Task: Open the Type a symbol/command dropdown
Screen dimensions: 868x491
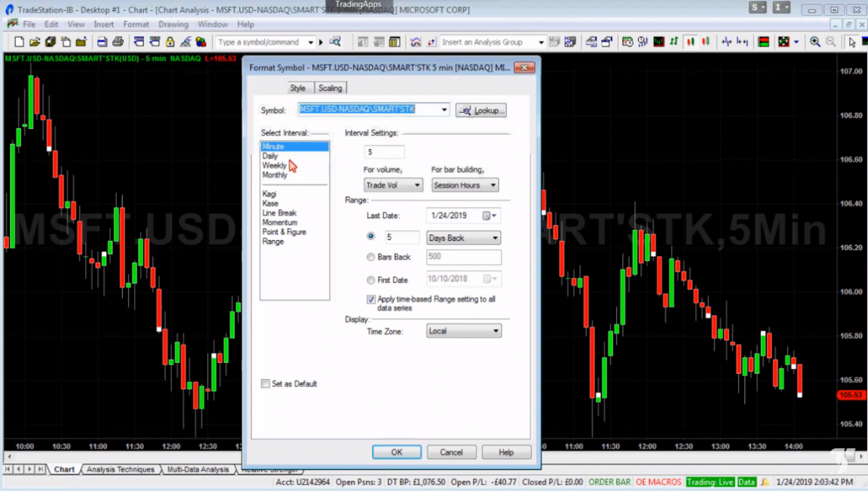Action: pos(310,42)
